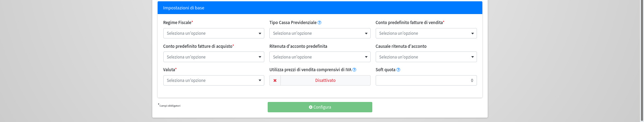
Task: Click help icon beside Utilizza prezzi IVA label
Action: (x=354, y=70)
